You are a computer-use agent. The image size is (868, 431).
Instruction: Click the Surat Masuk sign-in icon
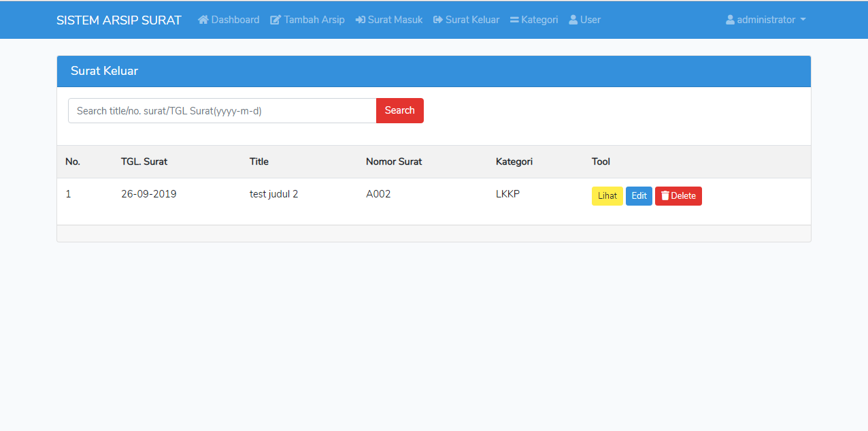[361, 20]
